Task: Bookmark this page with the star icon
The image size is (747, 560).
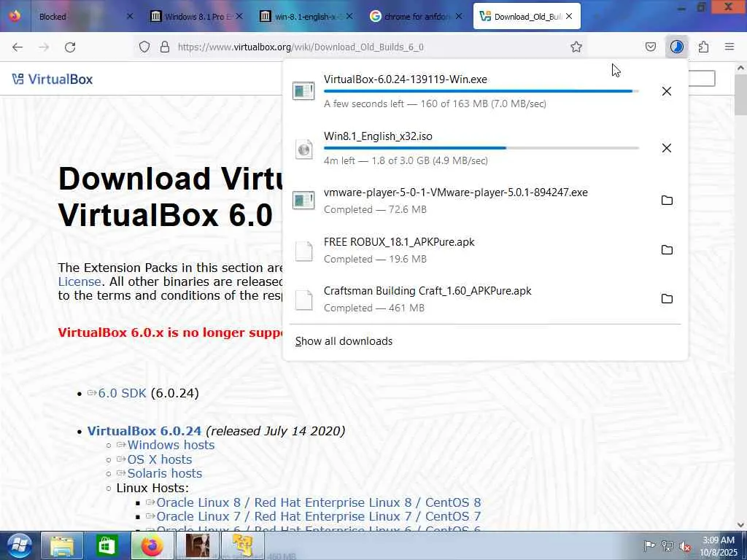Action: pyautogui.click(x=576, y=47)
